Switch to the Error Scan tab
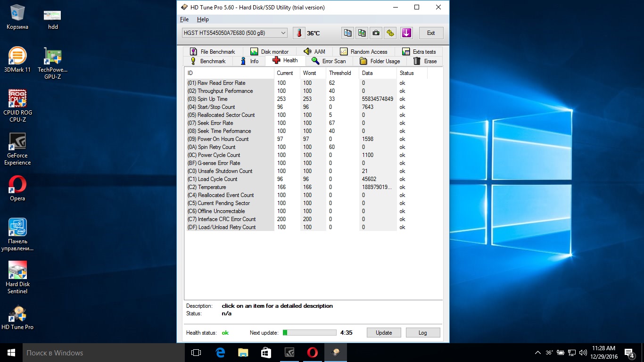Screen dimensions: 644x362 (x=329, y=61)
